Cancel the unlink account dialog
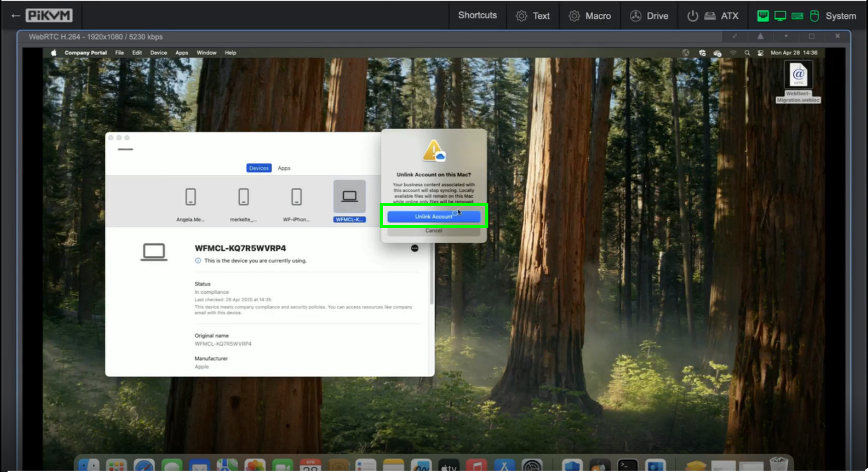The width and height of the screenshot is (868, 472). tap(433, 231)
